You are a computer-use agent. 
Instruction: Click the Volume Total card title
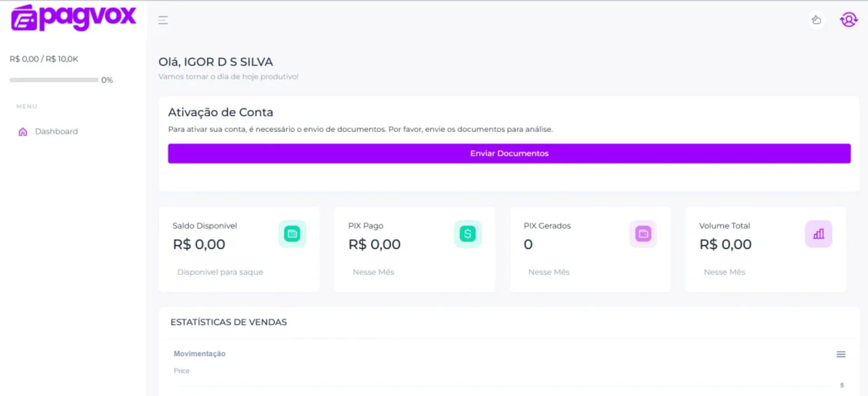[x=724, y=226]
